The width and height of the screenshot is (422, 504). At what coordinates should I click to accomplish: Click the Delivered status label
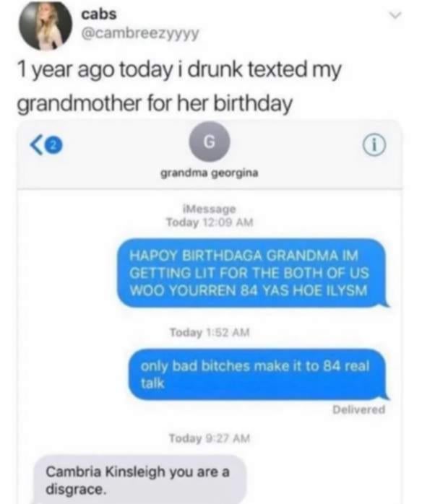pyautogui.click(x=358, y=409)
